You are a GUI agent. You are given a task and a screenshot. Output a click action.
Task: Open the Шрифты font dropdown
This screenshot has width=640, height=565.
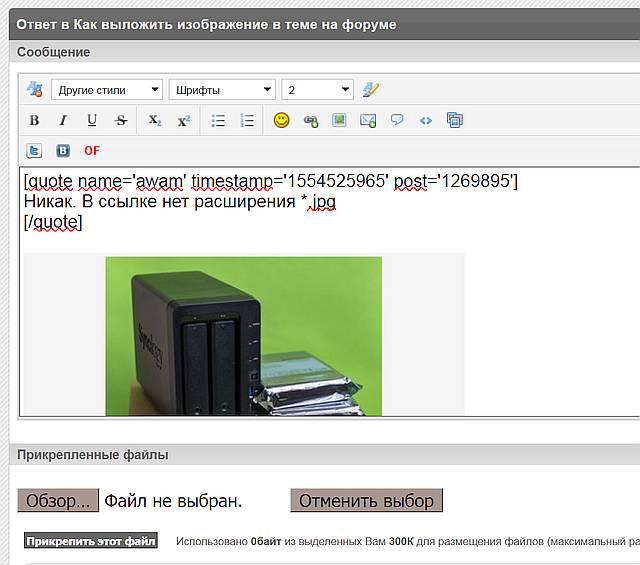click(x=222, y=89)
